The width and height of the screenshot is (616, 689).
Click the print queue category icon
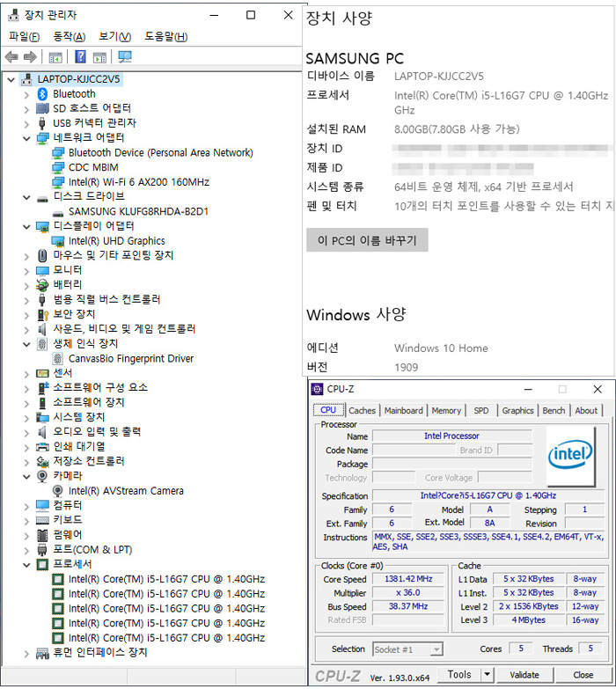(x=42, y=447)
